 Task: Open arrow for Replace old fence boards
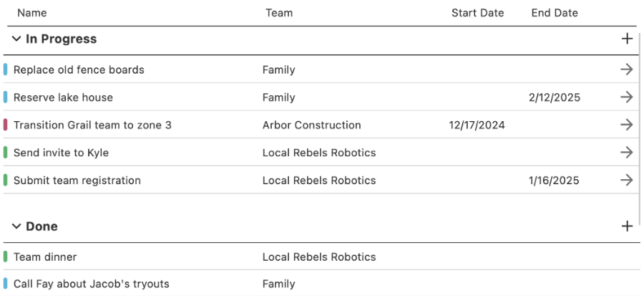point(627,70)
